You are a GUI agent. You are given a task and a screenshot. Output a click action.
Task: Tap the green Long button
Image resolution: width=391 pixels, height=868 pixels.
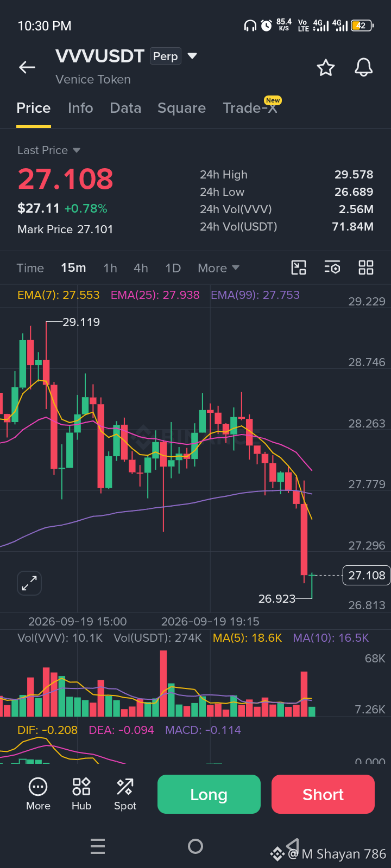[209, 794]
